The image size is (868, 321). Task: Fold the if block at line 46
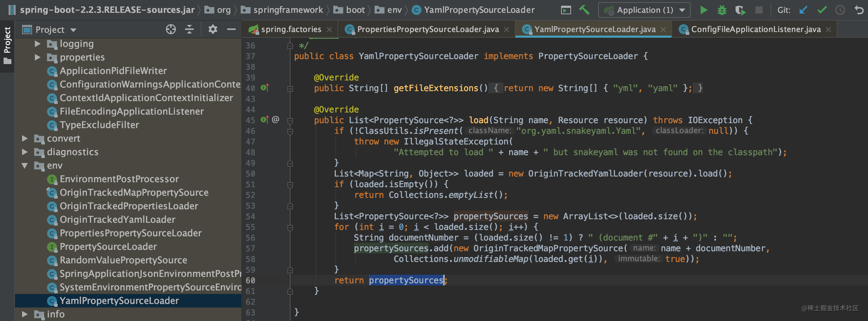click(290, 132)
